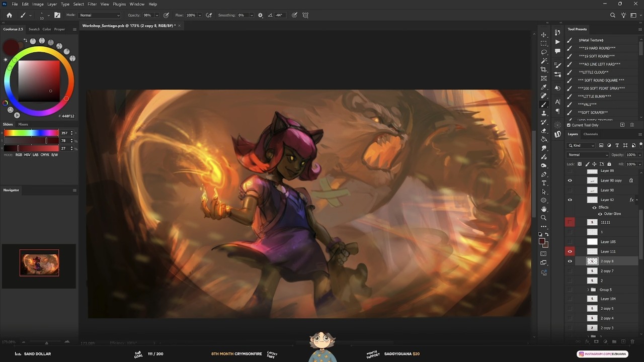Collapse Layer 92 effects list
644x362 pixels.
(637, 200)
